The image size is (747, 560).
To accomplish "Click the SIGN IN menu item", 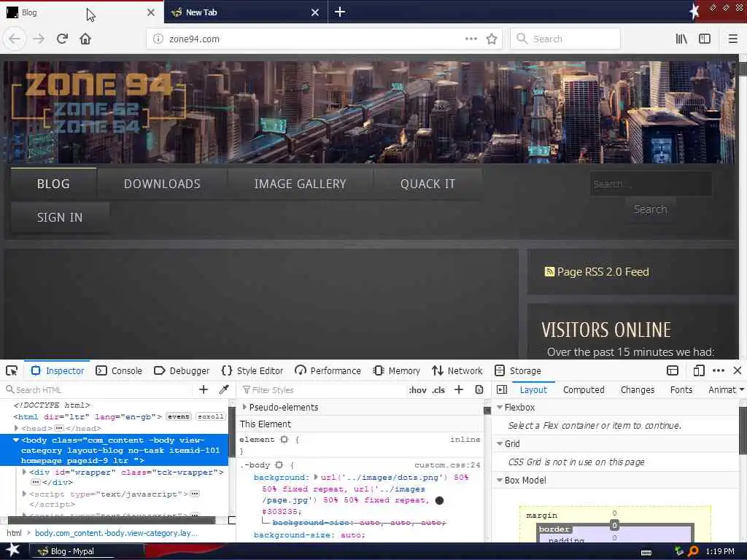I will (60, 217).
